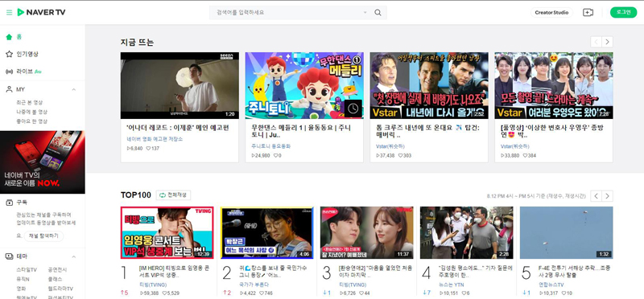Click the NAVER TV logo

[41, 12]
